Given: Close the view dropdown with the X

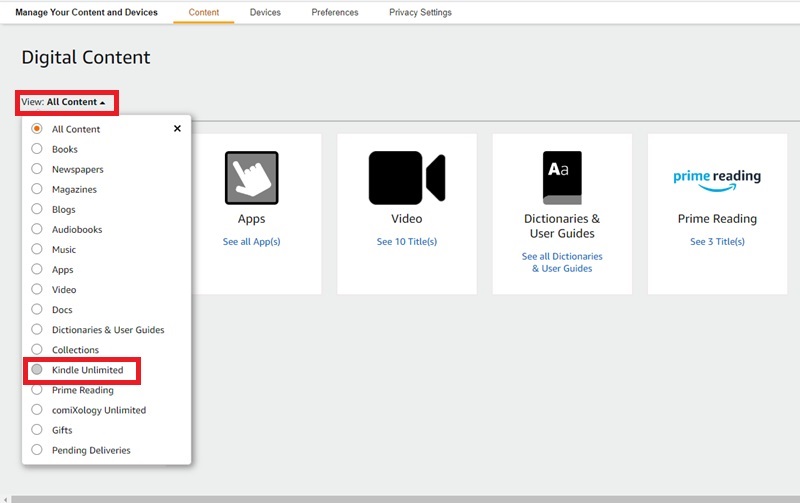Looking at the screenshot, I should click(x=177, y=129).
